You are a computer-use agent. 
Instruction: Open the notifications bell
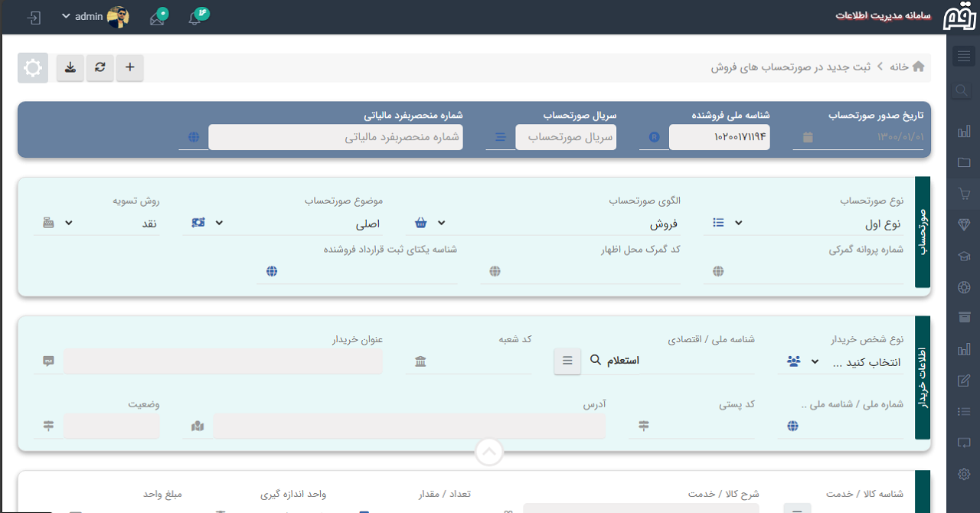194,16
